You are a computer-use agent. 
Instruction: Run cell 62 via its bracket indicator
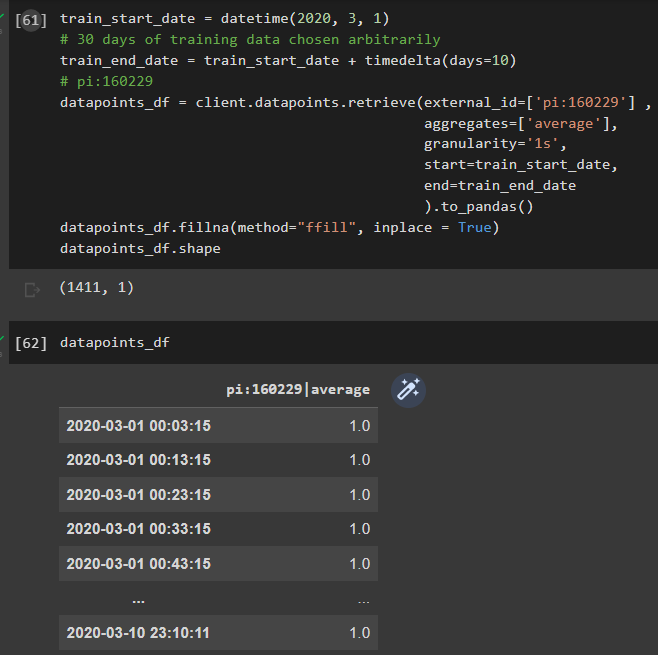point(31,343)
